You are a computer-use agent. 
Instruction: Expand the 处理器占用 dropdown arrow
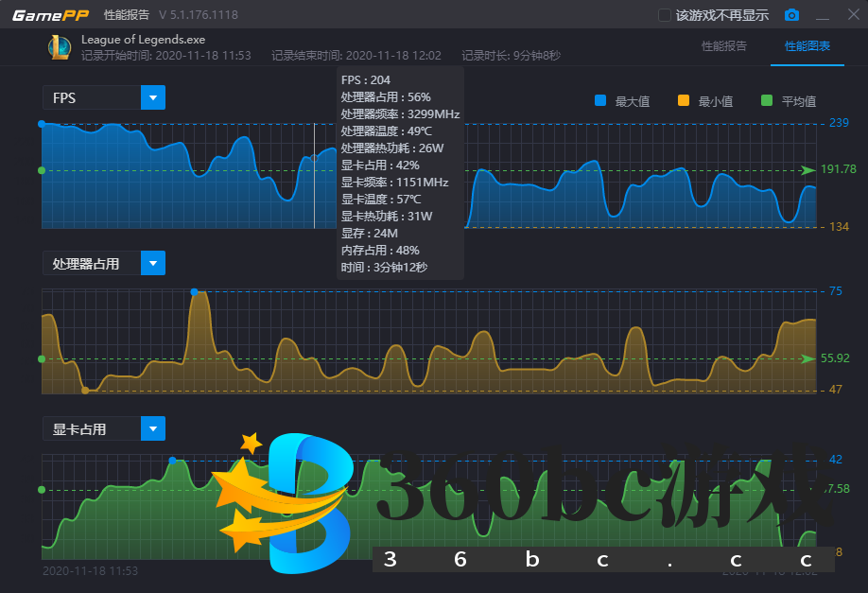coord(153,263)
